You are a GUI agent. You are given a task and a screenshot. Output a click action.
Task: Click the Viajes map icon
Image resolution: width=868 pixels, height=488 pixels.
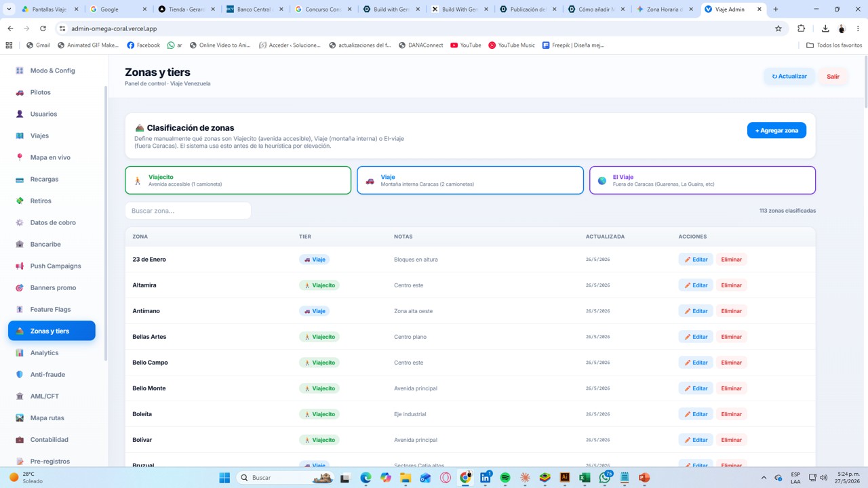pos(20,136)
